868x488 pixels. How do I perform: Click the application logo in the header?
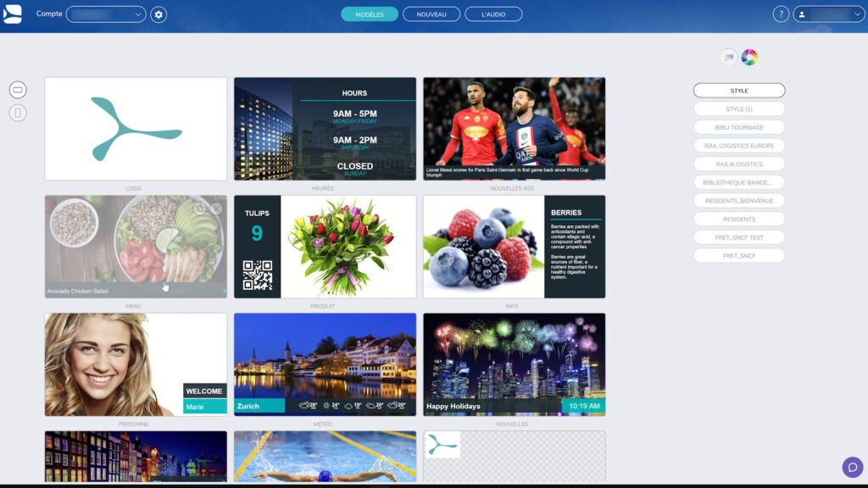click(12, 14)
